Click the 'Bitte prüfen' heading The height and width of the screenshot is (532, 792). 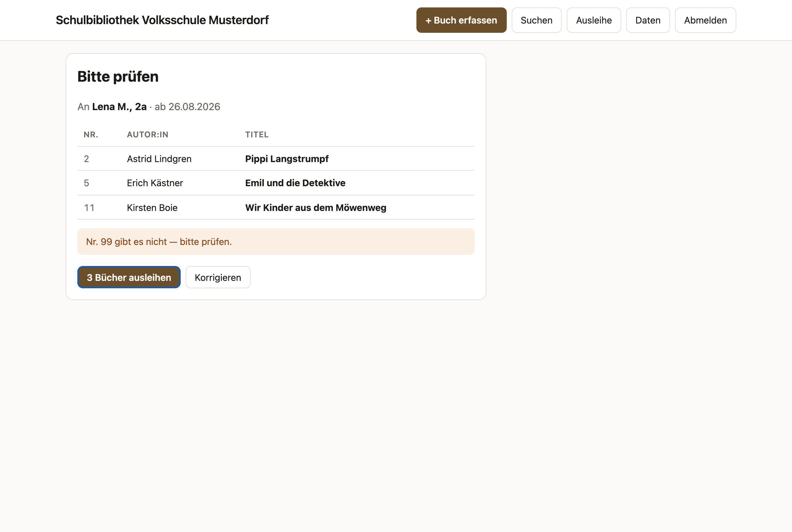[x=118, y=76]
